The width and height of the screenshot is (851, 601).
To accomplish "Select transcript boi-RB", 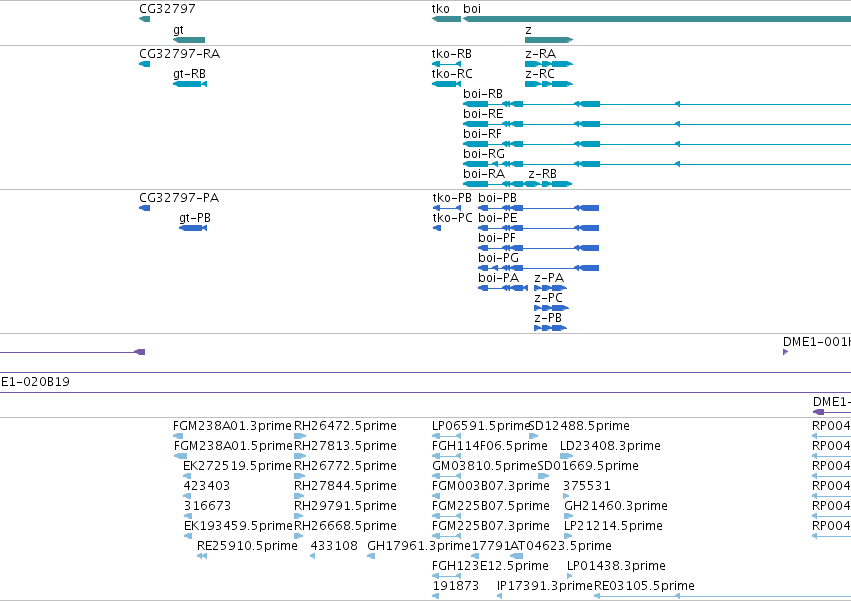I will [483, 94].
